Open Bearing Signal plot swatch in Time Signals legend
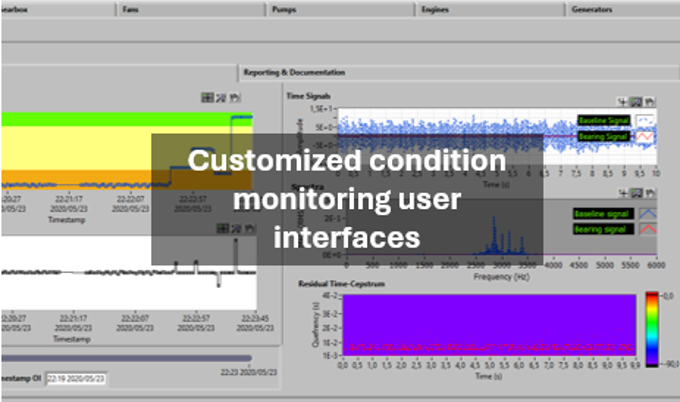 (x=646, y=135)
